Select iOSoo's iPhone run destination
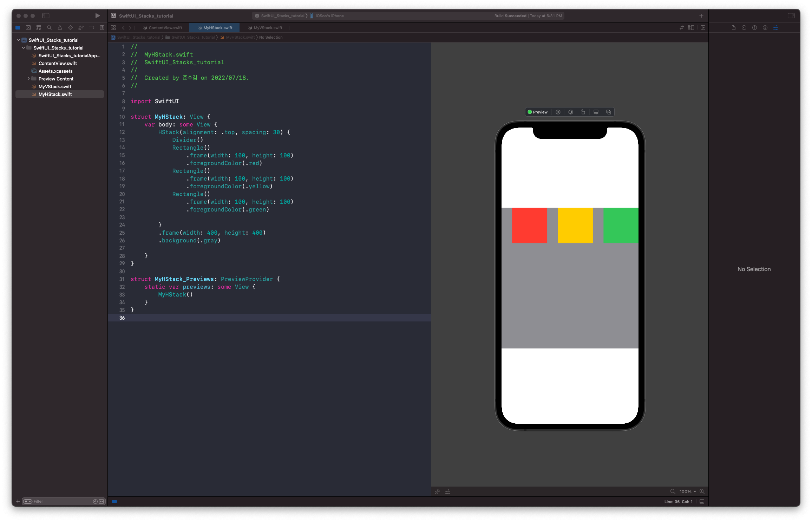The image size is (812, 521). click(329, 16)
